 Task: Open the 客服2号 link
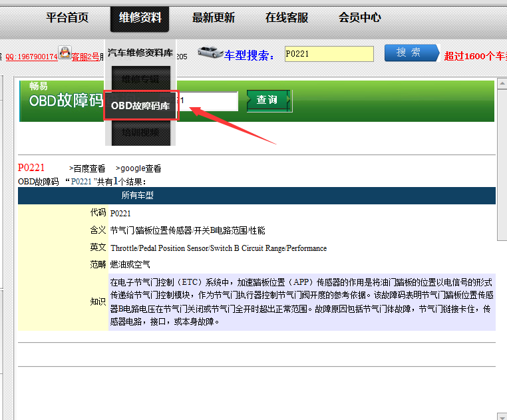85,57
